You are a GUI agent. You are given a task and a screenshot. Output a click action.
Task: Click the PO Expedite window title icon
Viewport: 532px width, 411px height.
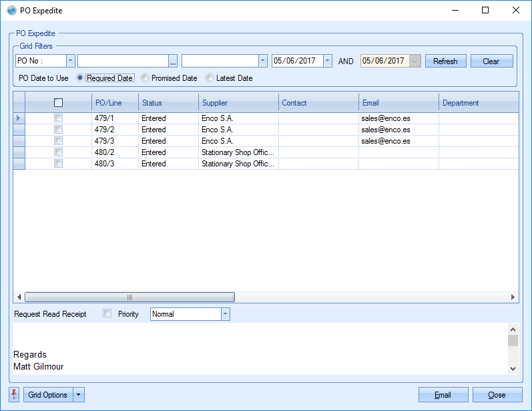coord(11,11)
